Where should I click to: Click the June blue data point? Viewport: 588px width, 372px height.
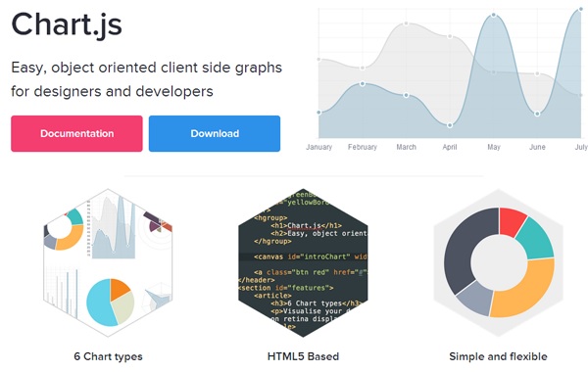tap(537, 114)
